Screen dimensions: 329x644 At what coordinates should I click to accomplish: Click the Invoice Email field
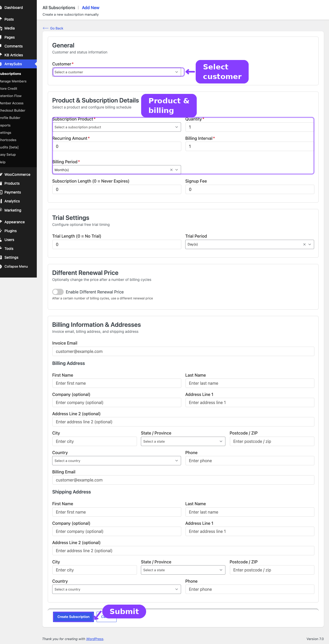pos(183,351)
